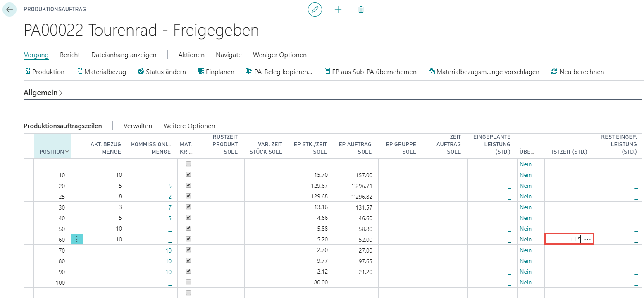Switch to the Bericht tab
Viewport: 644px width, 298px height.
(x=70, y=55)
